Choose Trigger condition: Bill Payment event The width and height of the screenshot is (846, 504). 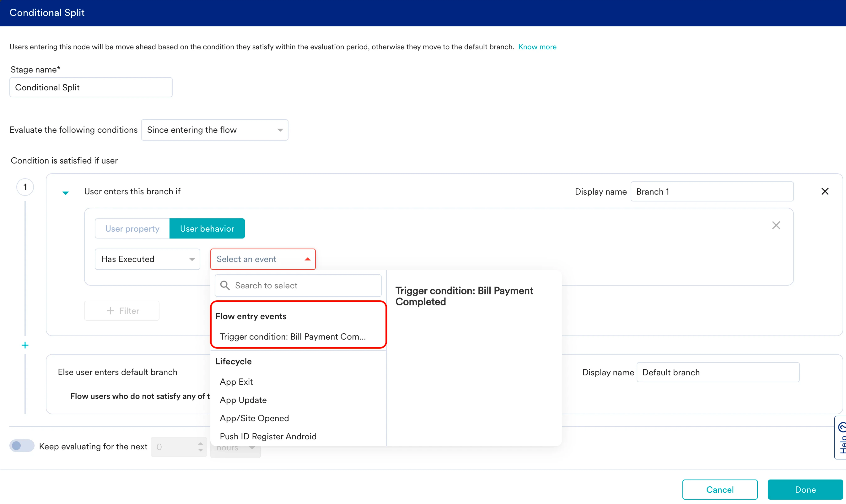tap(292, 336)
